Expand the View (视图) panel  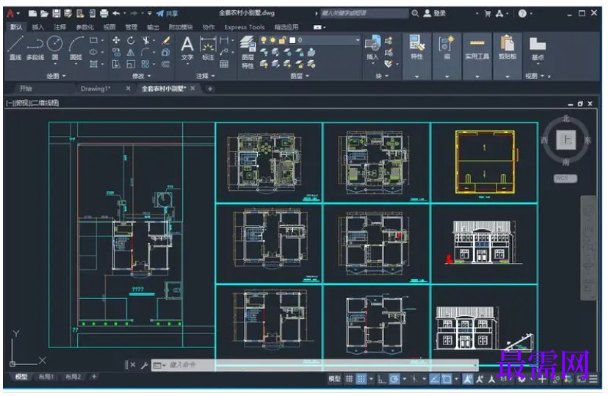[535, 76]
